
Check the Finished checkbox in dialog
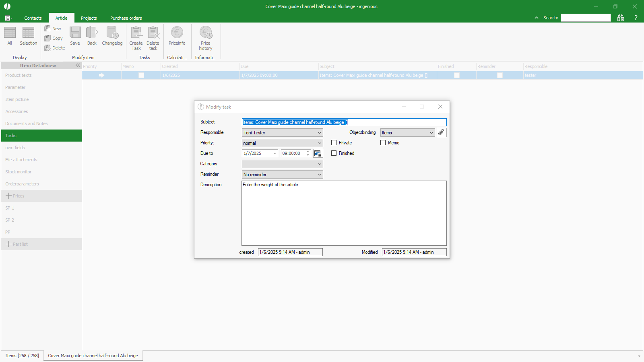click(334, 153)
